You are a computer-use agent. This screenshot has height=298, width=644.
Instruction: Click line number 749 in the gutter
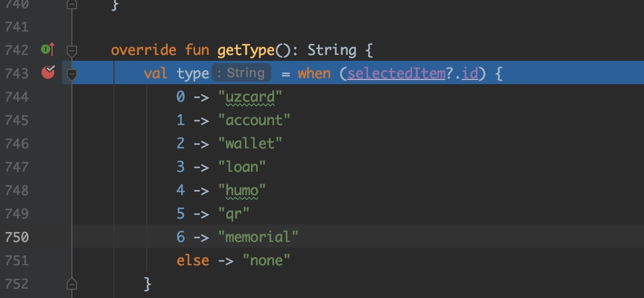[17, 214]
